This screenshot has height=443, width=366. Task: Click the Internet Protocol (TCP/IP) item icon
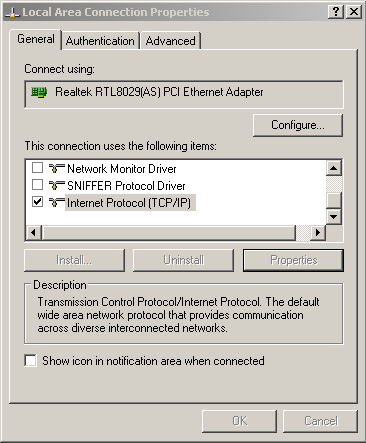pos(56,202)
